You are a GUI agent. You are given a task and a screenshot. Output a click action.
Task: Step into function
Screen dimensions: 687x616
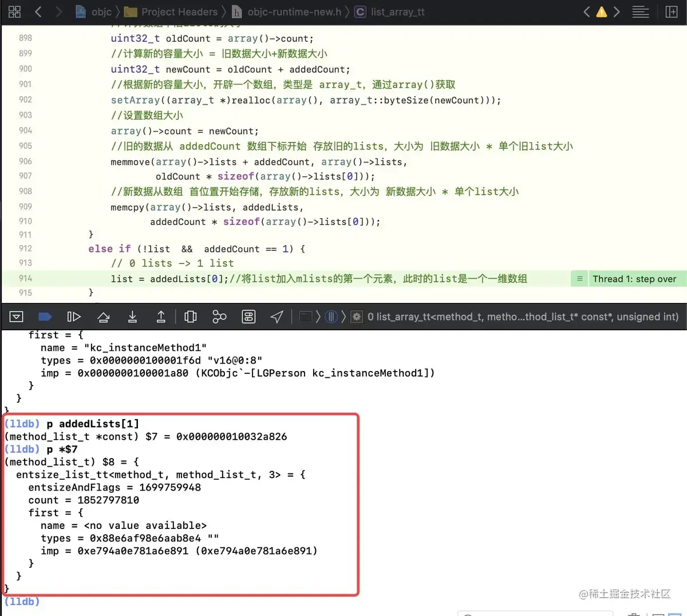pos(132,317)
